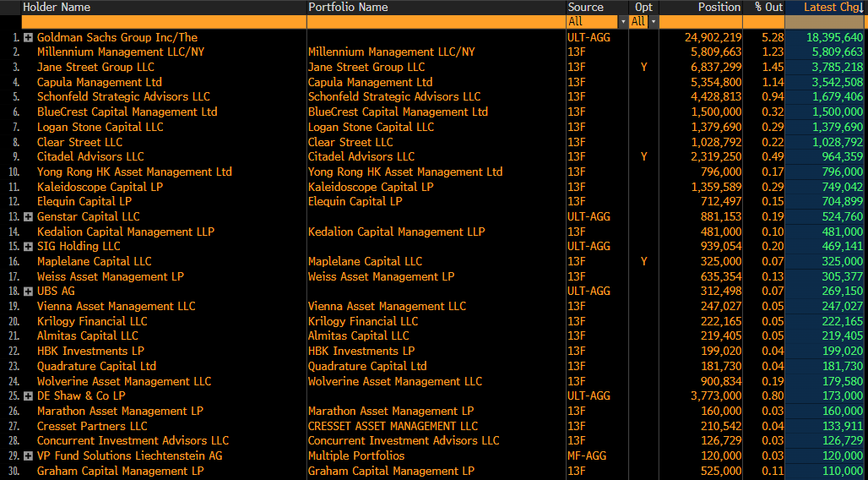Expand the SIG Holding LLC row
This screenshot has width=868, height=480.
pos(28,247)
